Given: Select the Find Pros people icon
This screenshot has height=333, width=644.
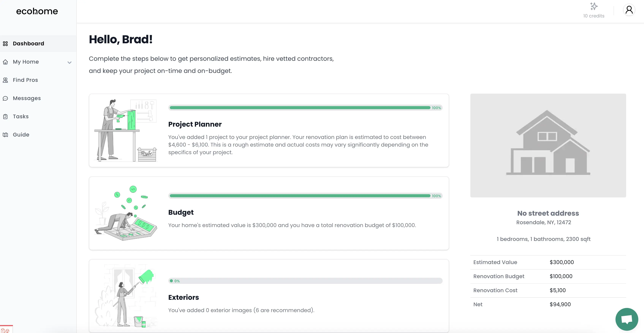Looking at the screenshot, I should (6, 80).
